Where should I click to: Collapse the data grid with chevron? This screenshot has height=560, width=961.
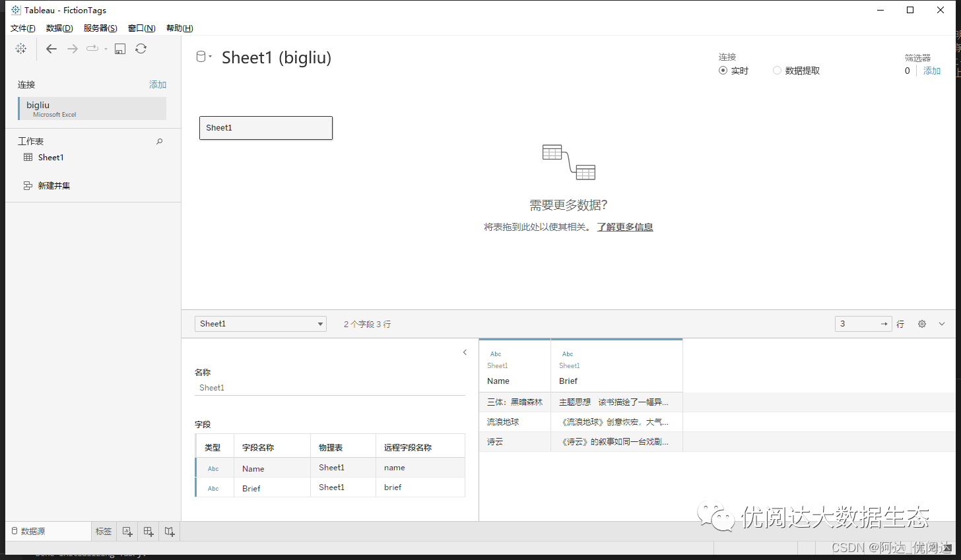coord(942,324)
